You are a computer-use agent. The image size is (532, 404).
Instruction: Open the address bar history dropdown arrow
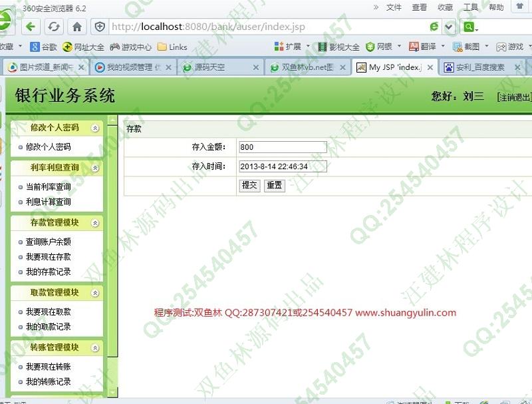pyautogui.click(x=449, y=27)
